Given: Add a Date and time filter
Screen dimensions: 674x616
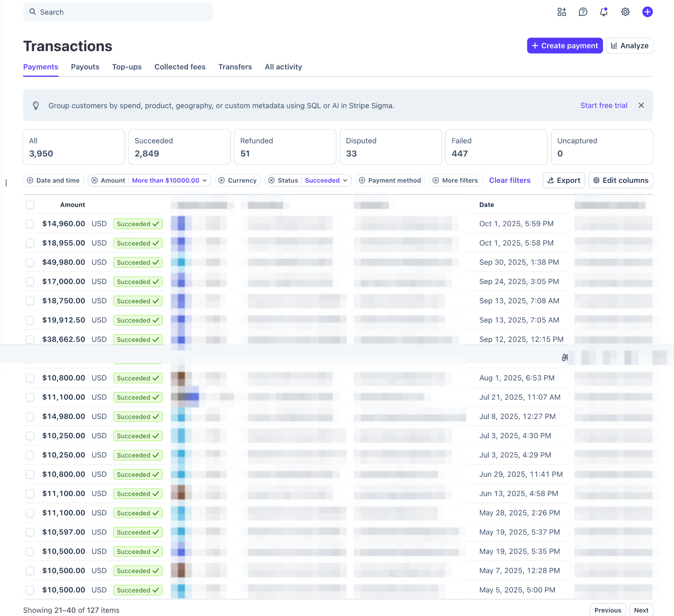Looking at the screenshot, I should point(54,181).
